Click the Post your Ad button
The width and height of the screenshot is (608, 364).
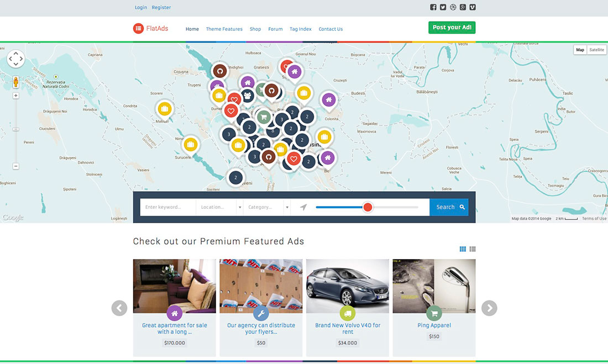[x=452, y=27]
